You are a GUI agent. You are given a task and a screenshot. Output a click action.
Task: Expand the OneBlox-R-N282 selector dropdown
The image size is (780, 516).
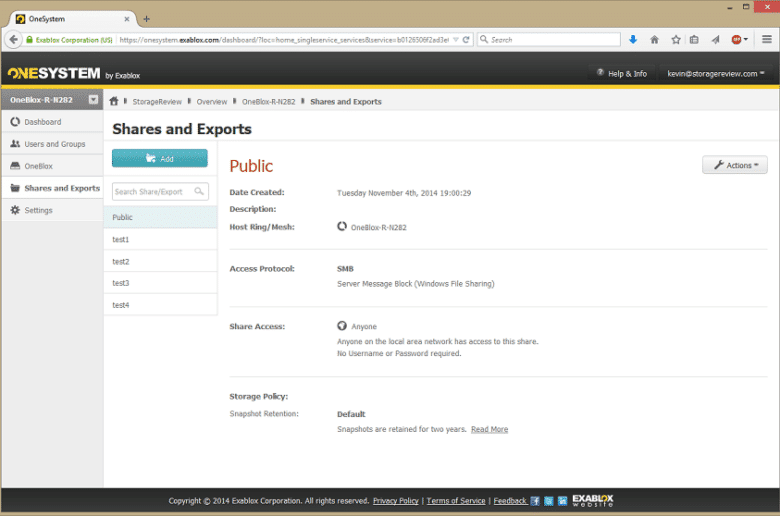pyautogui.click(x=93, y=100)
